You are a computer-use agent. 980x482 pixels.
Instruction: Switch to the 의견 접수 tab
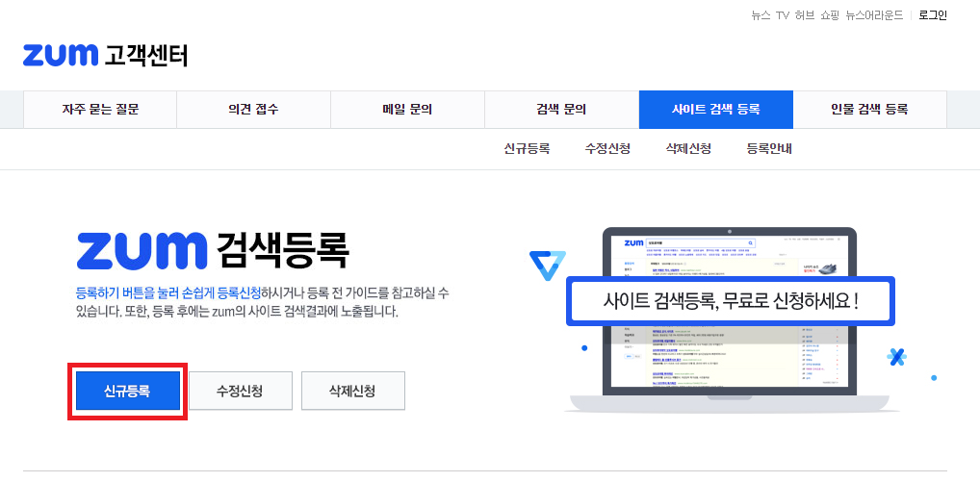[254, 110]
